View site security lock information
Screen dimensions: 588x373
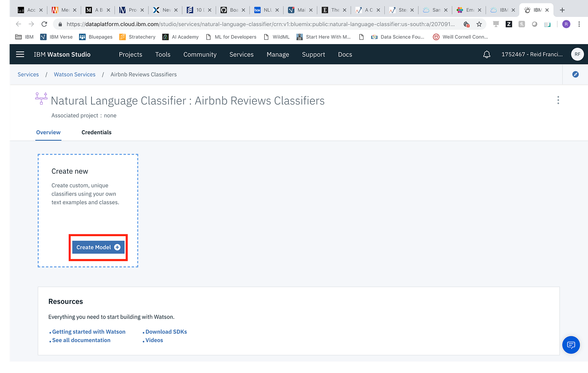60,24
